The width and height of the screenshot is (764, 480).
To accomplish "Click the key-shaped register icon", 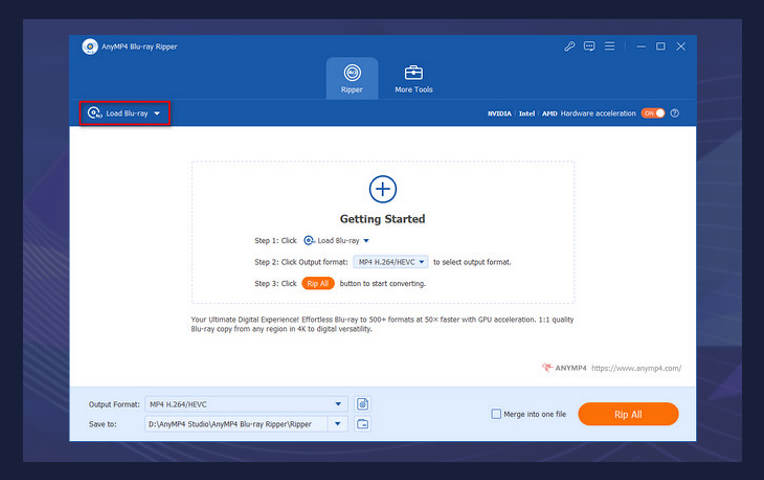I will click(x=569, y=46).
